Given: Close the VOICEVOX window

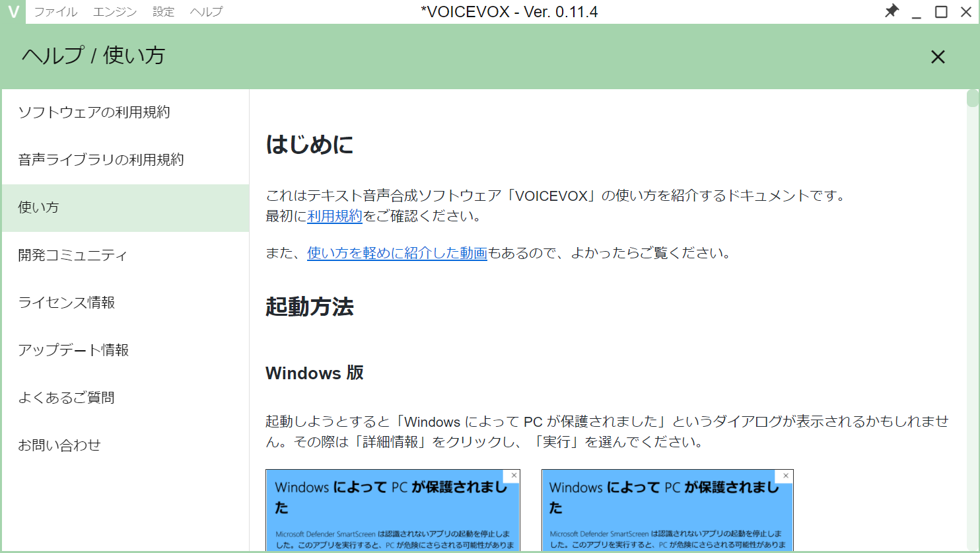Looking at the screenshot, I should [965, 12].
